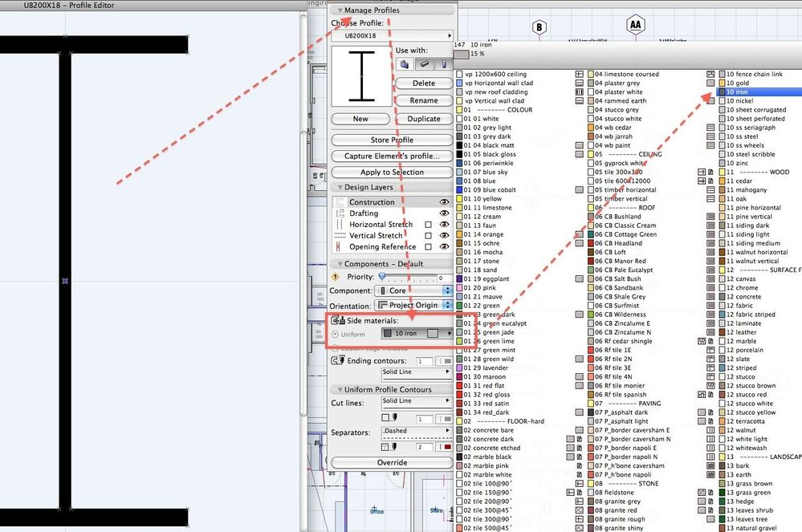802x532 pixels.
Task: Click the Override button
Action: tap(393, 462)
